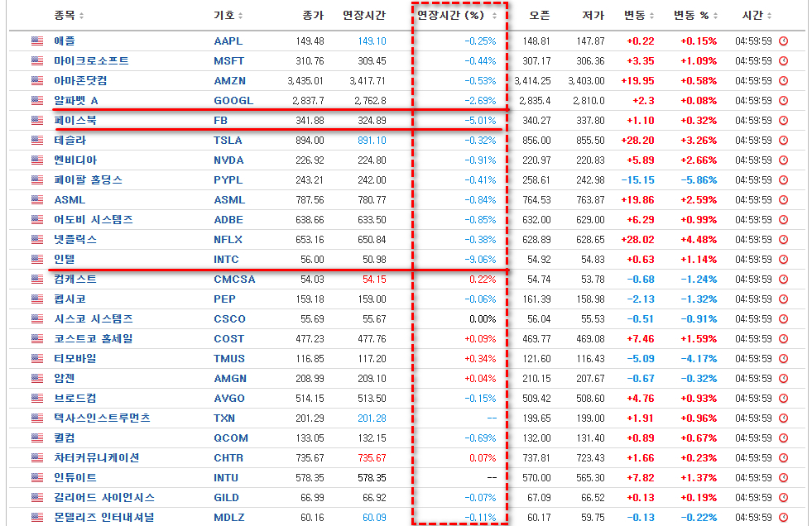Click the NFLX ticker symbol
This screenshot has width=812, height=526.
click(228, 240)
